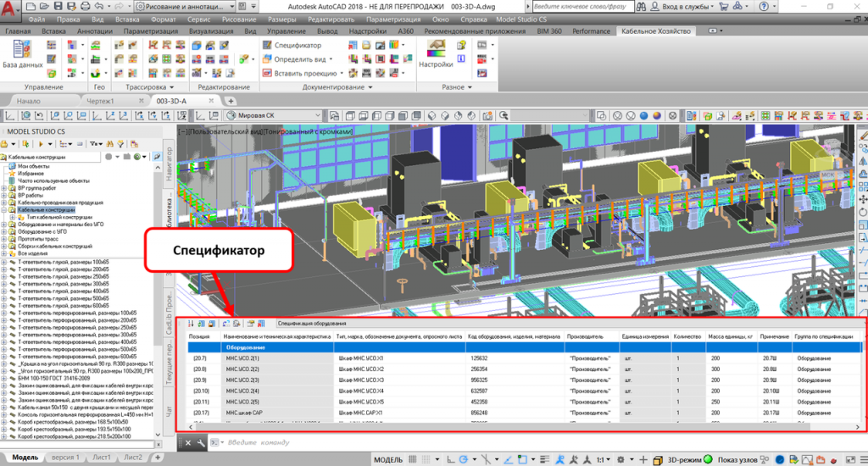This screenshot has height=466, width=868.
Task: Select Т-ответвитель перфорированный, размеры 600x65
Action: (x=77, y=357)
